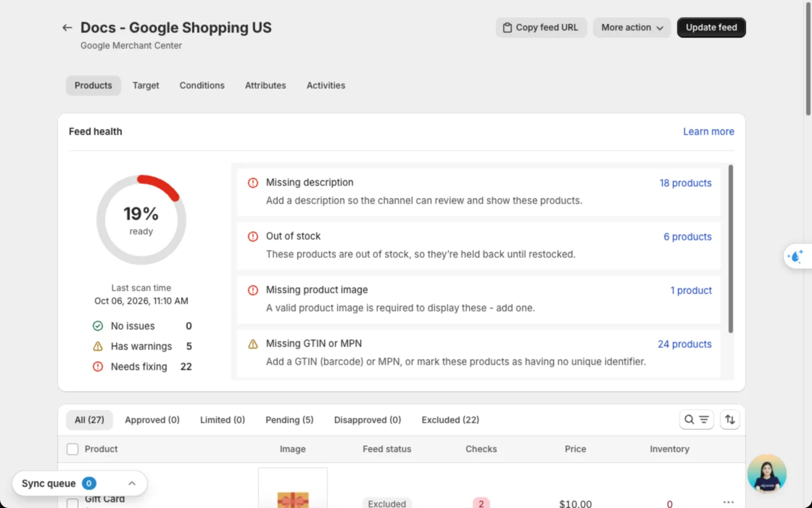Open the 18 products link
812x508 pixels.
coord(686,183)
